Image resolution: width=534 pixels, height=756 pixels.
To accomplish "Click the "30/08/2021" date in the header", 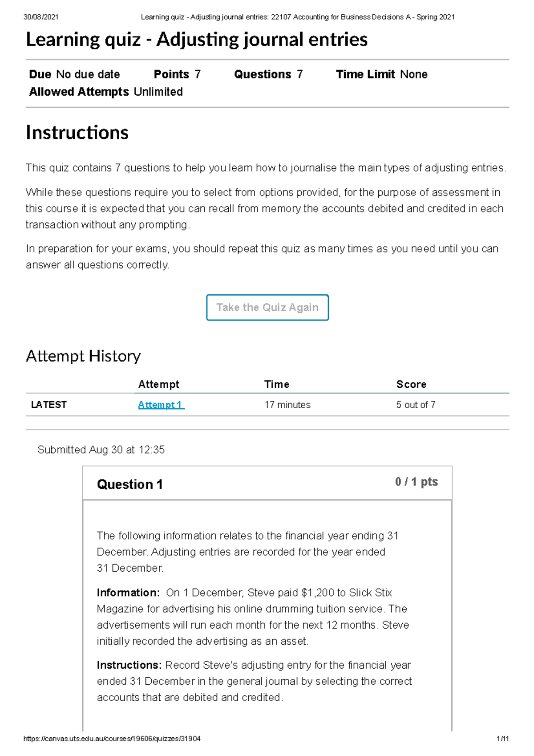I will (x=32, y=17).
